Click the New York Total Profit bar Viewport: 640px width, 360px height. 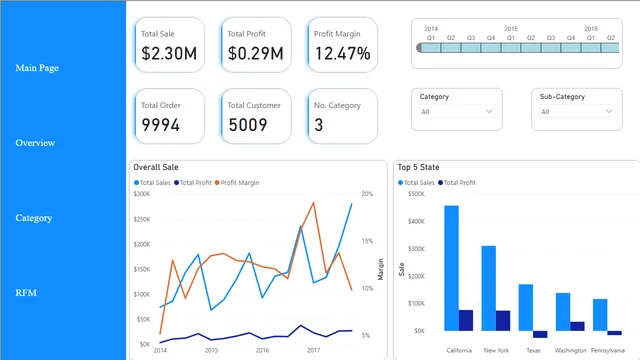click(503, 321)
